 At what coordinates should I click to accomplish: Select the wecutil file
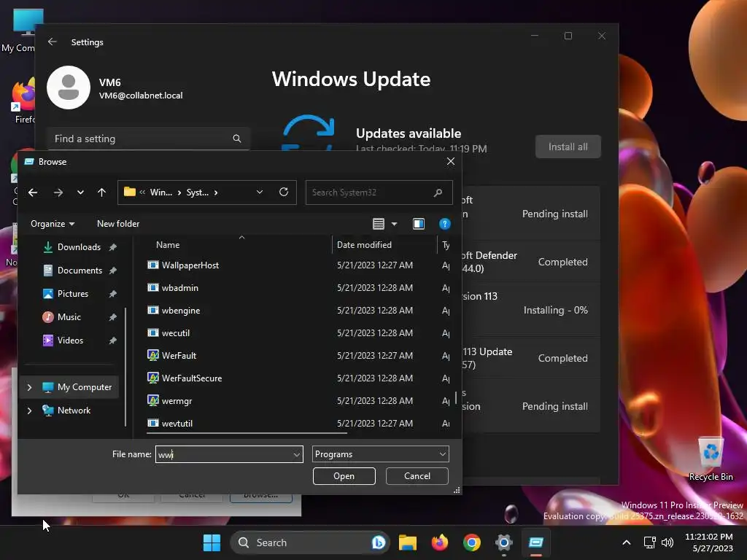pyautogui.click(x=175, y=332)
